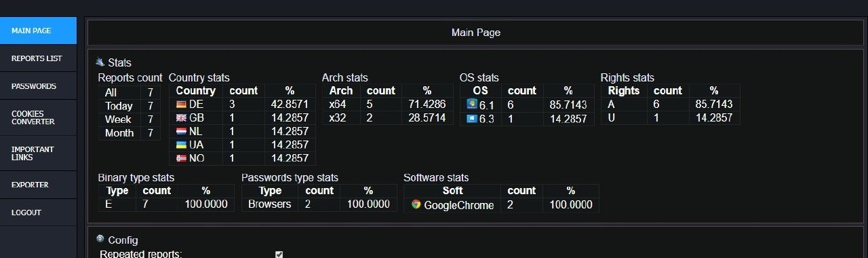
Task: Click the Windows icon next to 6.1
Action: tap(473, 104)
